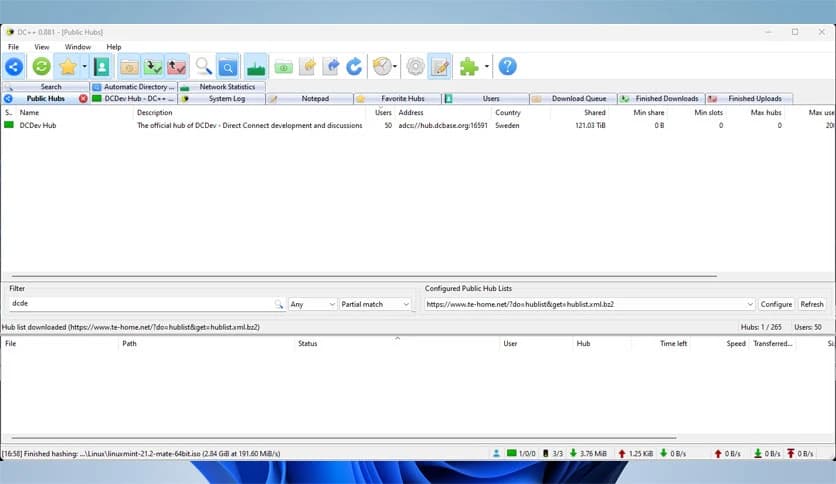The image size is (836, 484).
Task: Open the Partial match dropdown
Action: [375, 304]
